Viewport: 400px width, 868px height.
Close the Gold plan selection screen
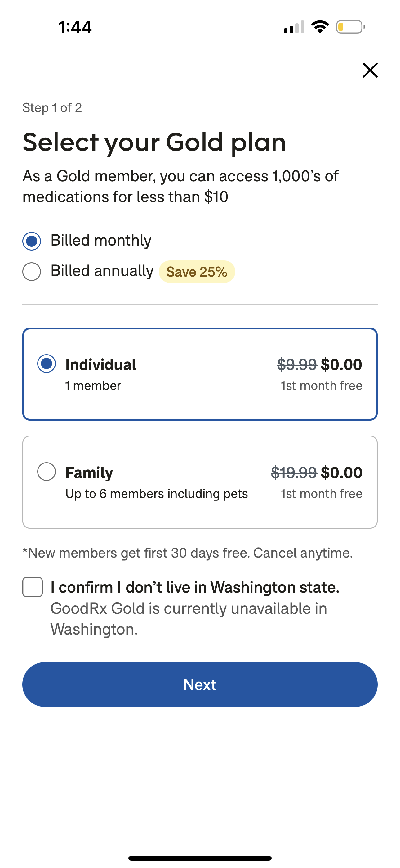[x=370, y=70]
